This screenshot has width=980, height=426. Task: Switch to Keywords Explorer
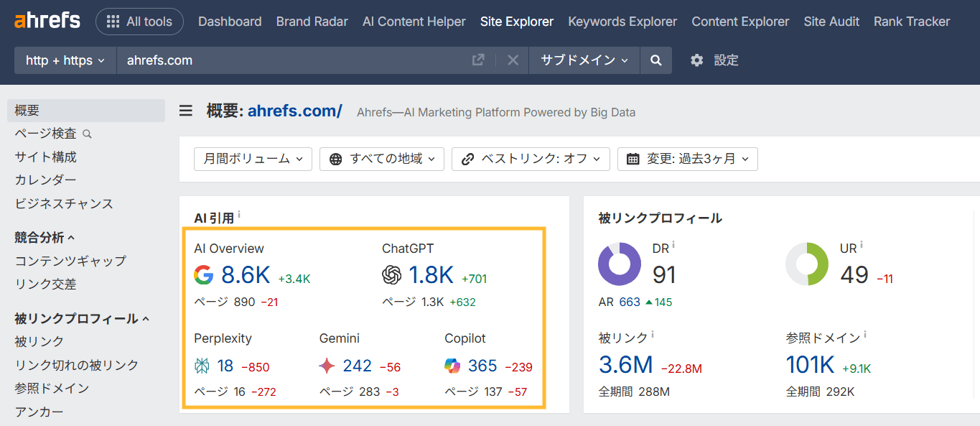pos(622,21)
